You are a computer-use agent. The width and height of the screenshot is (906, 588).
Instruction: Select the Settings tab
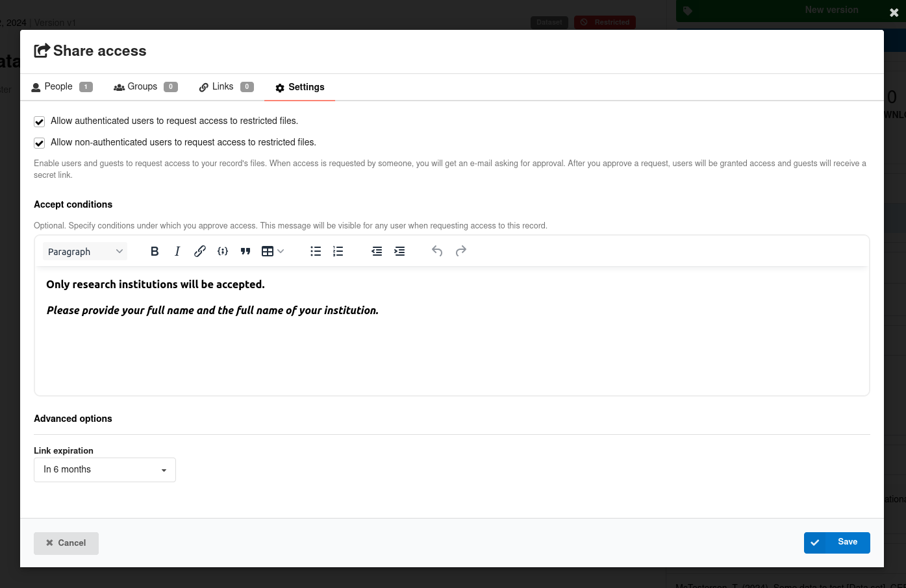point(299,88)
